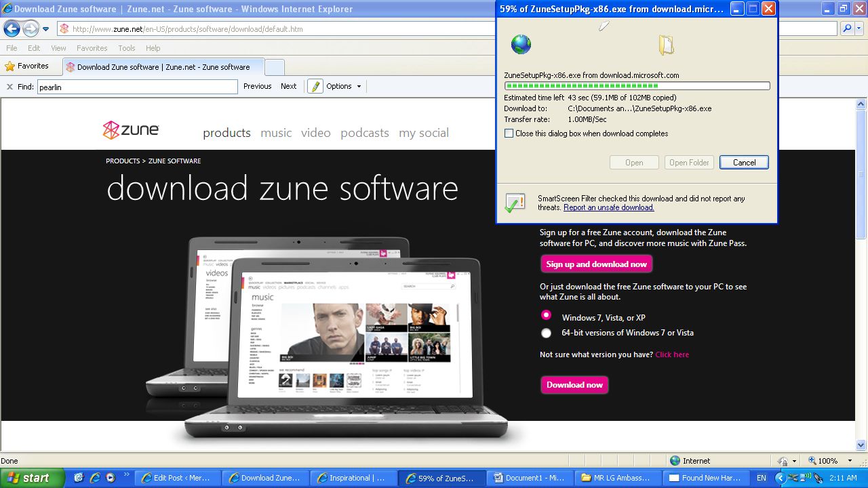868x488 pixels.
Task: Click the search magnifier icon in IE
Action: tap(847, 28)
